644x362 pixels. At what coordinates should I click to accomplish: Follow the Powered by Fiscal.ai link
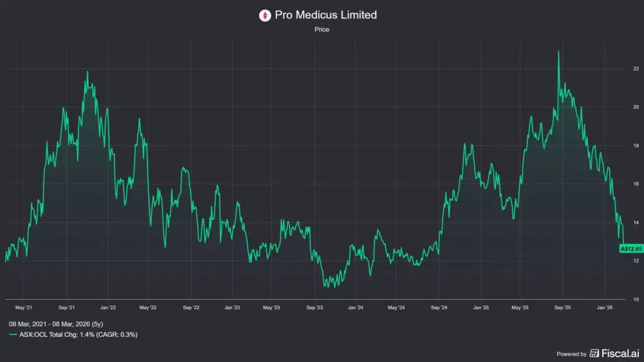[x=598, y=353]
